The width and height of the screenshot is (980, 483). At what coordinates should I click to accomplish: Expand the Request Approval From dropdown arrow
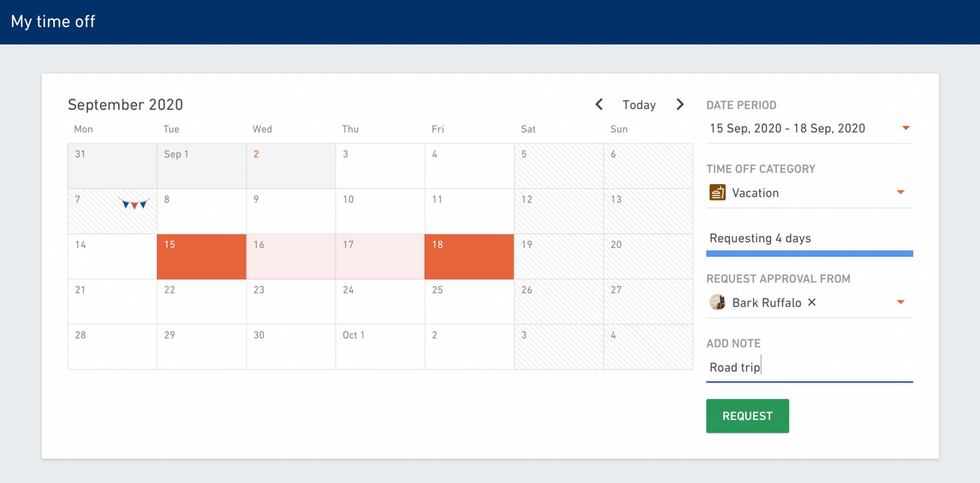pyautogui.click(x=901, y=302)
